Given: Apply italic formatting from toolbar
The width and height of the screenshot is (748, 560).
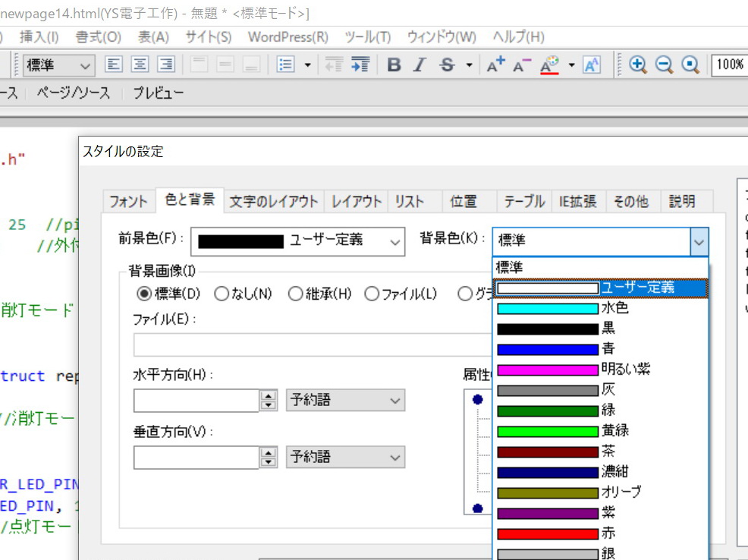Looking at the screenshot, I should pyautogui.click(x=420, y=65).
